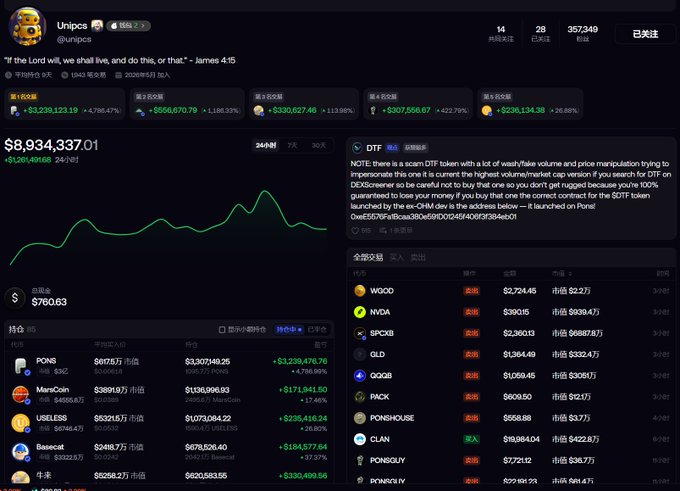The height and width of the screenshot is (491, 680).
Task: Open the 第5名交易 card with +$236,134.38
Action: [x=530, y=104]
